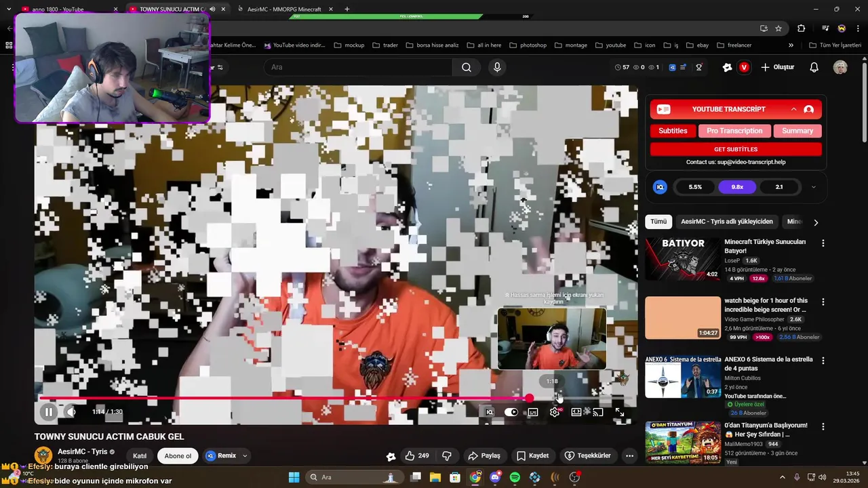Open the Minecraft Türkiye Sunucuları Batıyor video thumbnail
868x488 pixels.
point(683,259)
